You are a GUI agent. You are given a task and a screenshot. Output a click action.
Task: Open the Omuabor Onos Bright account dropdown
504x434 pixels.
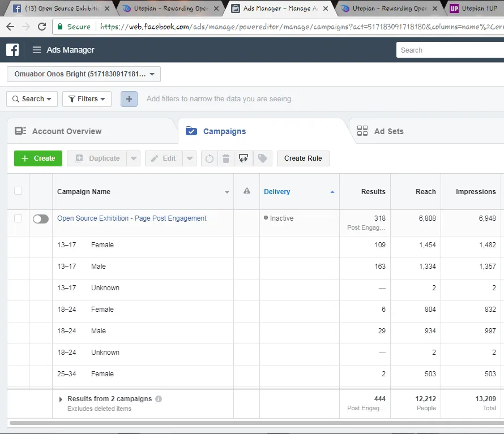click(84, 74)
